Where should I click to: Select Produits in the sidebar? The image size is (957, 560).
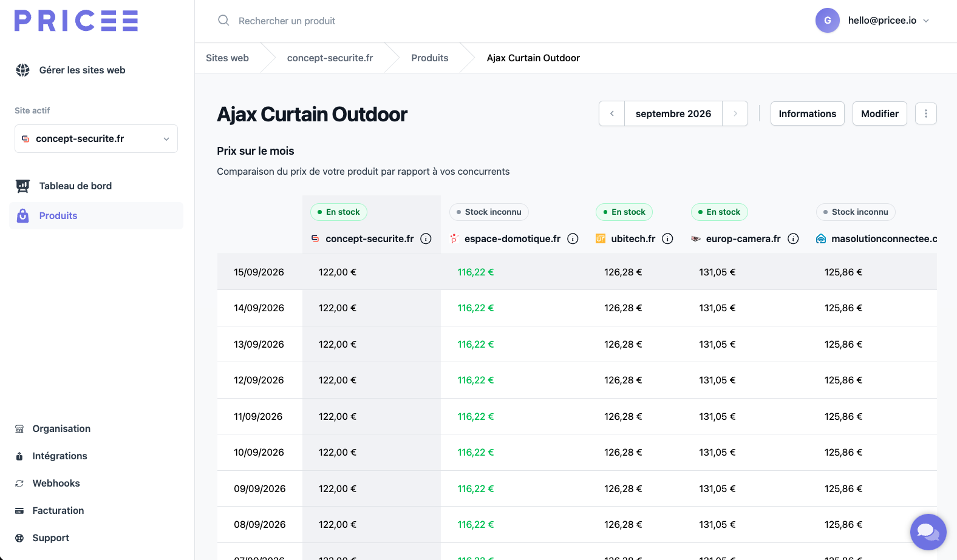click(x=96, y=215)
